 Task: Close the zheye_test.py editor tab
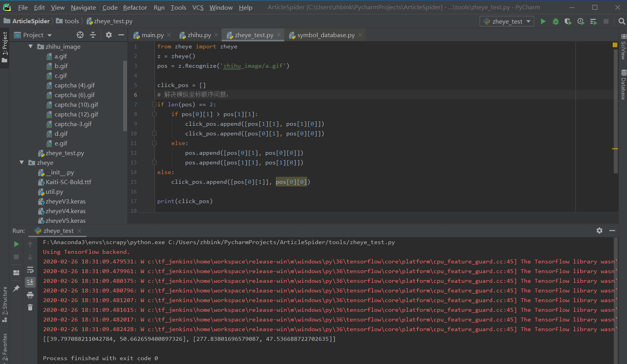coord(279,35)
